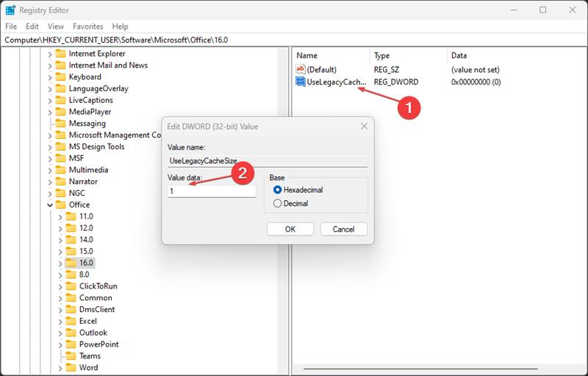Click the greyed Value name field
Screen dimensions: 588x376
click(268, 161)
